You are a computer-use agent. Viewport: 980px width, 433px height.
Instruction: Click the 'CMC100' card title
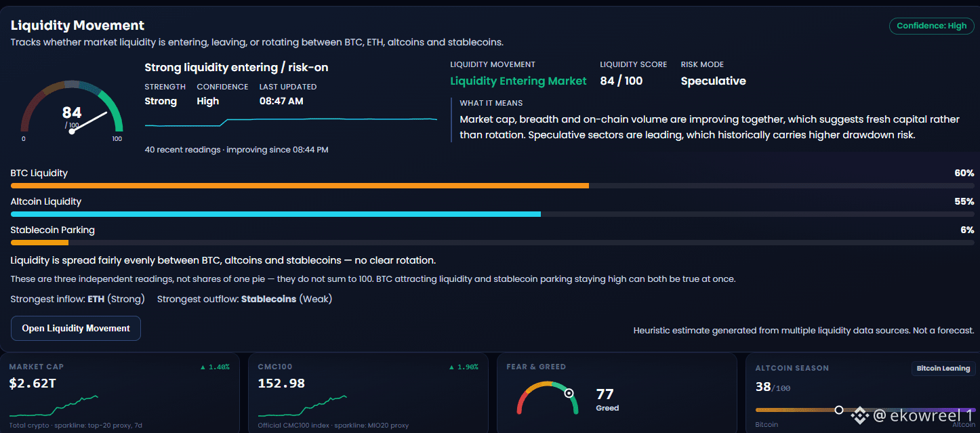[275, 367]
